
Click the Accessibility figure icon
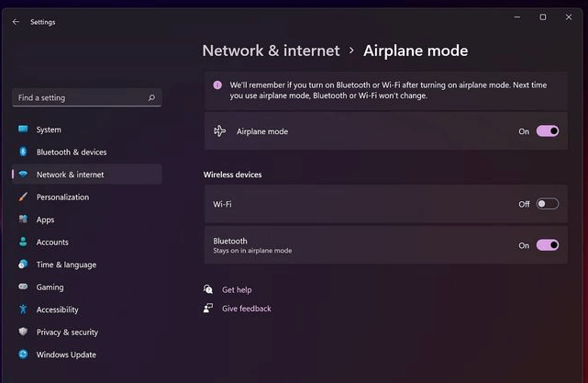(x=23, y=309)
